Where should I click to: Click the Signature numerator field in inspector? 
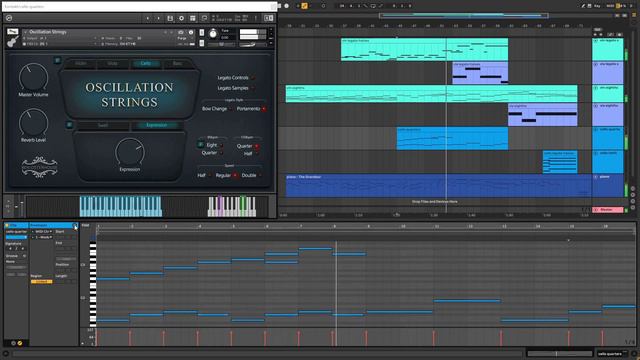point(10,249)
